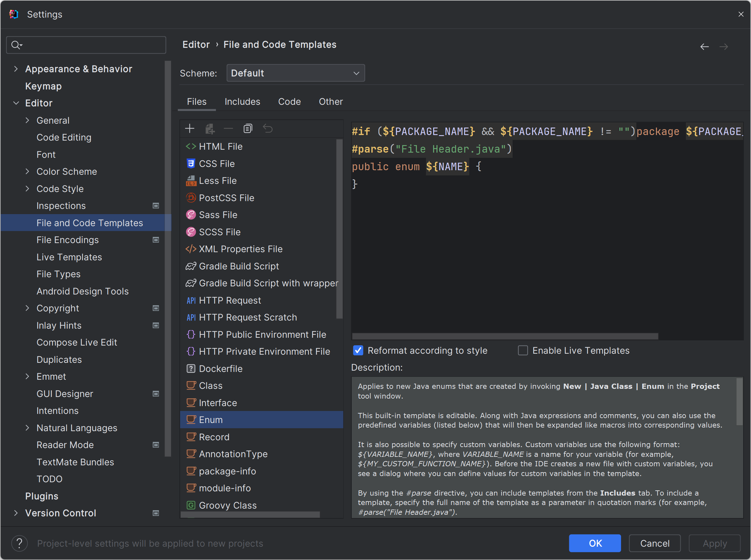Enable Live Templates checkbox
Image resolution: width=751 pixels, height=560 pixels.
click(x=523, y=350)
